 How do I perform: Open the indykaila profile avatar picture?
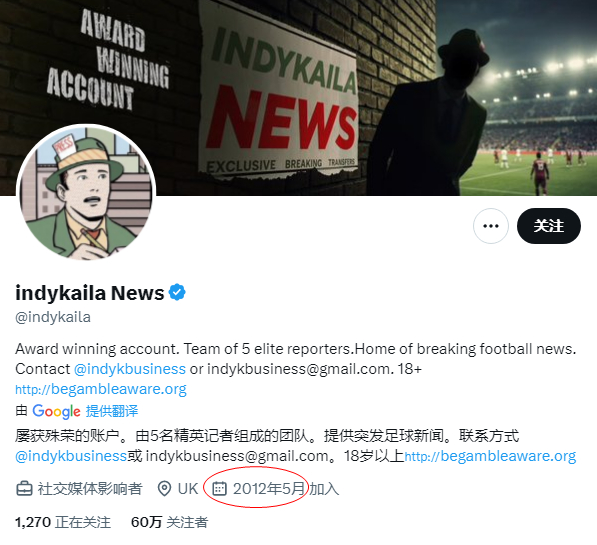86,192
